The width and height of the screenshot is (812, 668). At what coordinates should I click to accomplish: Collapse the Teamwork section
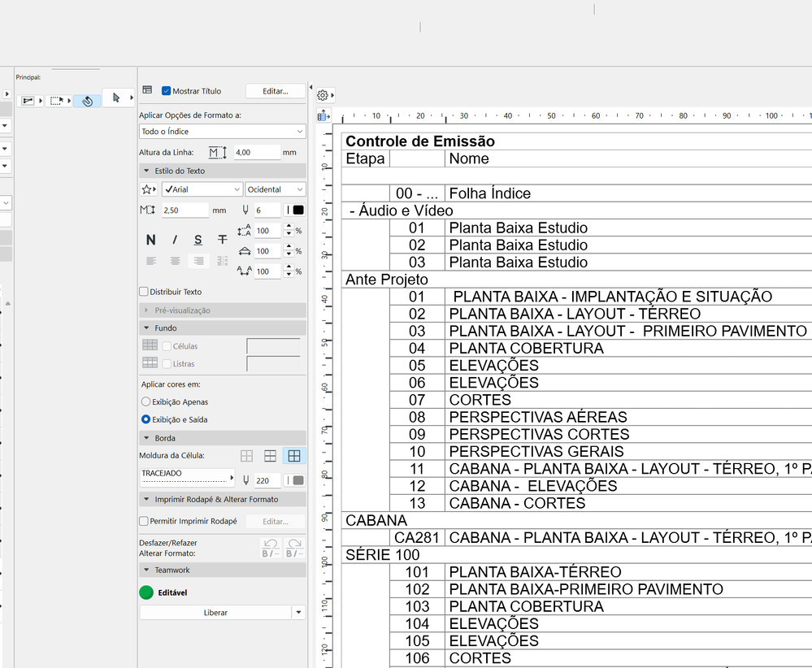[x=146, y=570]
